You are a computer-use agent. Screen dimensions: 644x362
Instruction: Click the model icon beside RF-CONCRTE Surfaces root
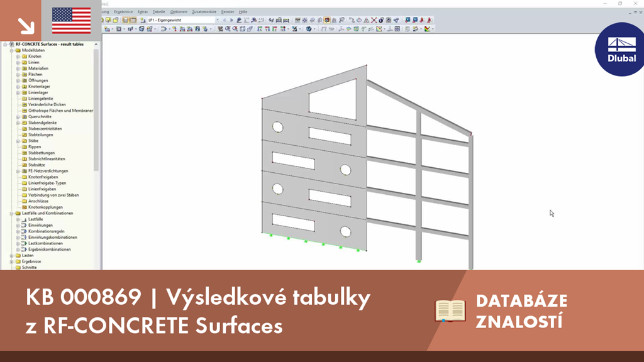tap(11, 45)
